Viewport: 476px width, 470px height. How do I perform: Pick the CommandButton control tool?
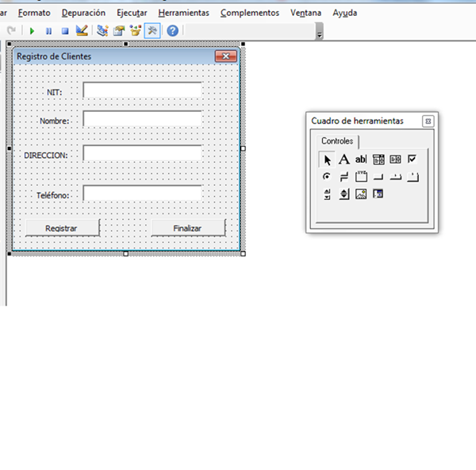(x=378, y=176)
